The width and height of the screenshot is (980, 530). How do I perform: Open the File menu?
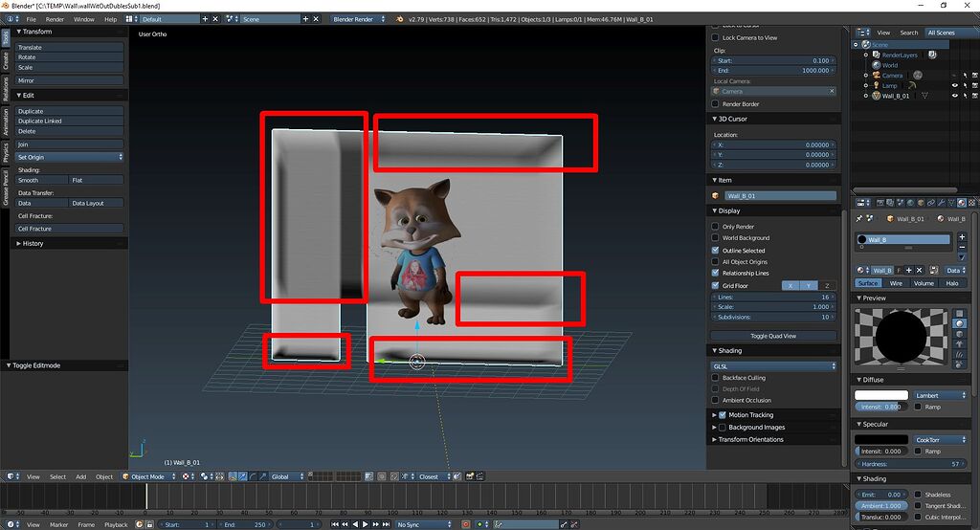point(31,19)
